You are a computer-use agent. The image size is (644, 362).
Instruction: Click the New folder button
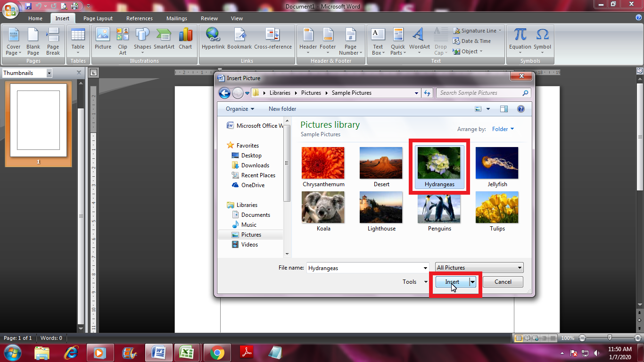282,109
